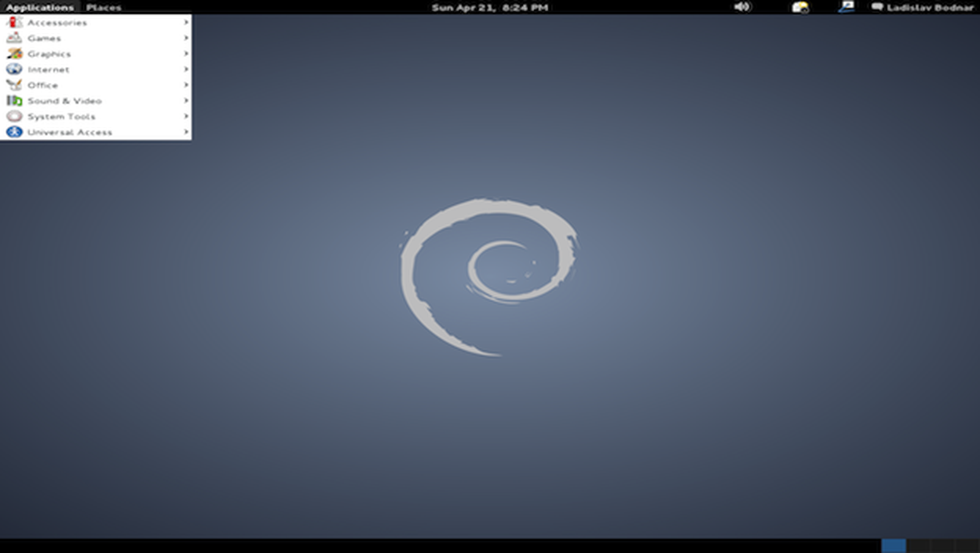This screenshot has width=980, height=553.
Task: Open the Places menu
Action: pyautogui.click(x=104, y=7)
